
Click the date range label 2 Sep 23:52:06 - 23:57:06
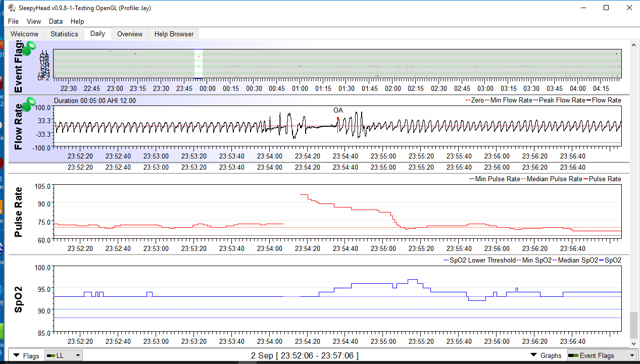(305, 355)
